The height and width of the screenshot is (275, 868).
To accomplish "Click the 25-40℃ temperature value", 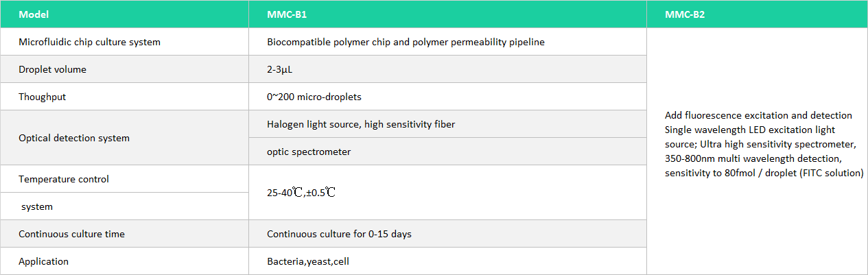I will (x=301, y=193).
